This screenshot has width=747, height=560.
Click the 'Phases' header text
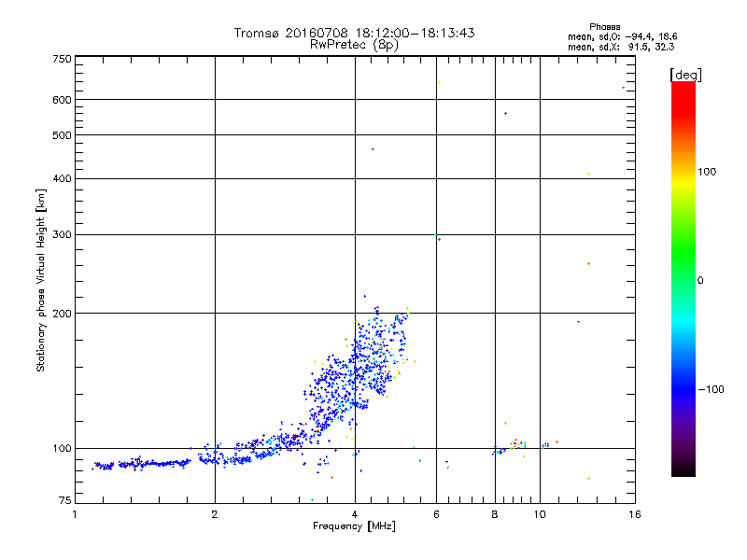point(604,27)
